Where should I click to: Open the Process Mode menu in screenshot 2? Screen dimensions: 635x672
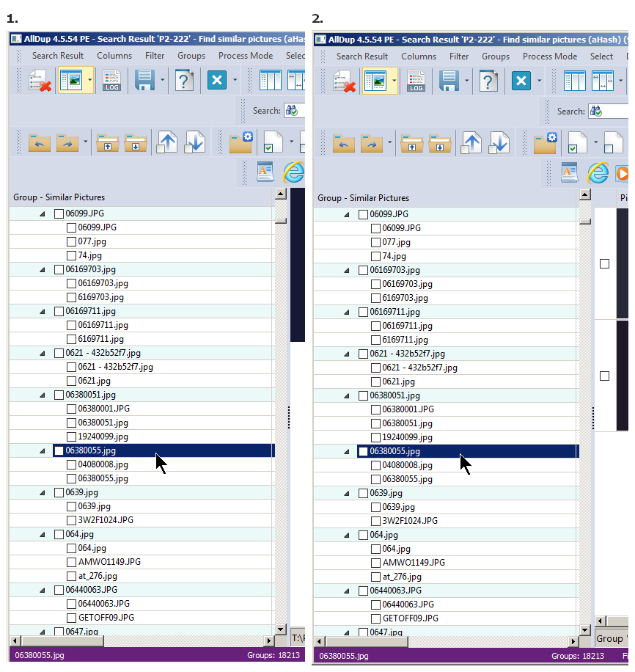pos(549,56)
